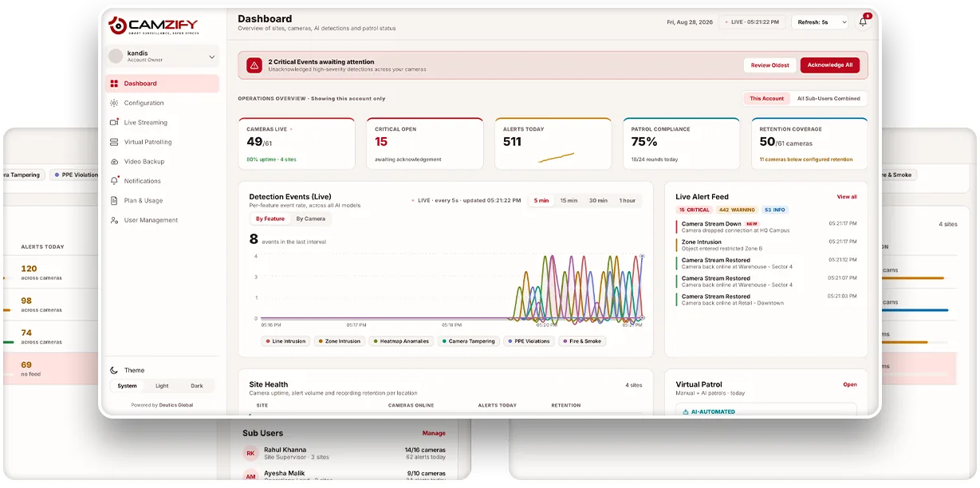The image size is (980, 488).
Task: Toggle the PPE Violations legend item
Action: point(528,341)
